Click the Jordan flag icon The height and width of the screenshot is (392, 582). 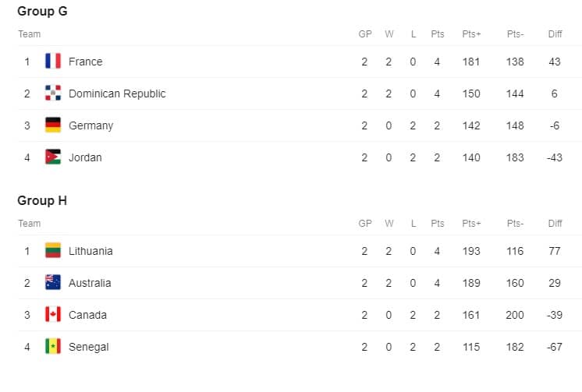pos(53,157)
